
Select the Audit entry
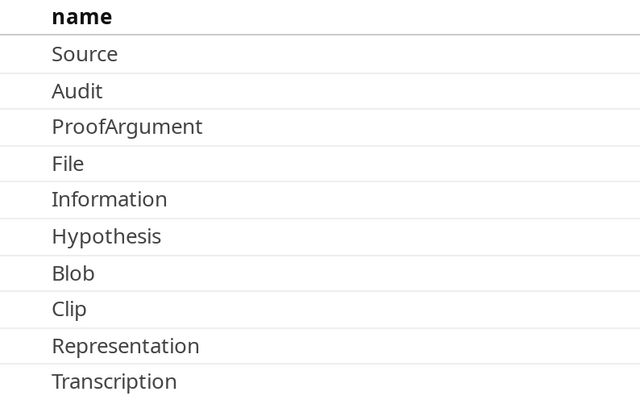(77, 91)
